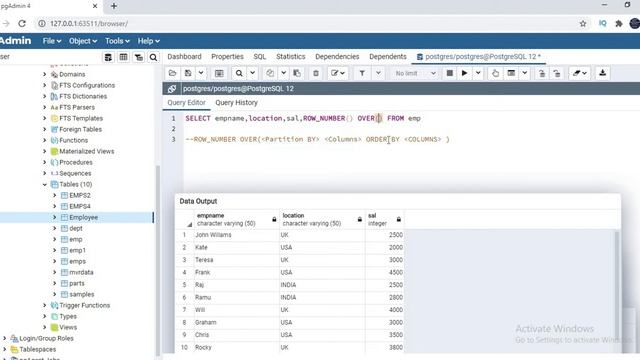Click the Rollback transaction icon

point(557,73)
